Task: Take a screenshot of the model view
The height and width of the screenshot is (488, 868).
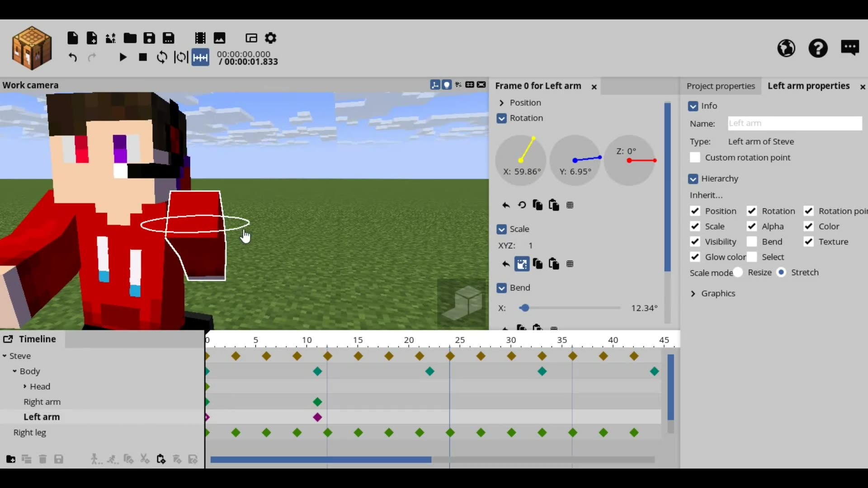Action: (219, 38)
